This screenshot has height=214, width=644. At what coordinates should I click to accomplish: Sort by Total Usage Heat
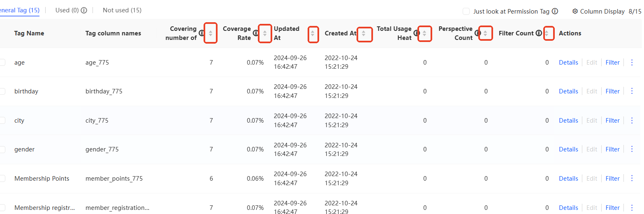tap(424, 33)
